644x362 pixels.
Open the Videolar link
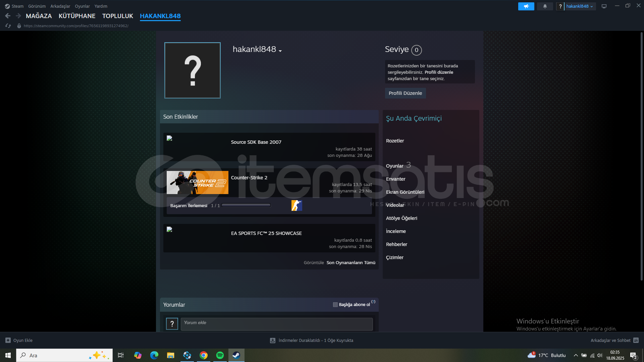tap(395, 205)
